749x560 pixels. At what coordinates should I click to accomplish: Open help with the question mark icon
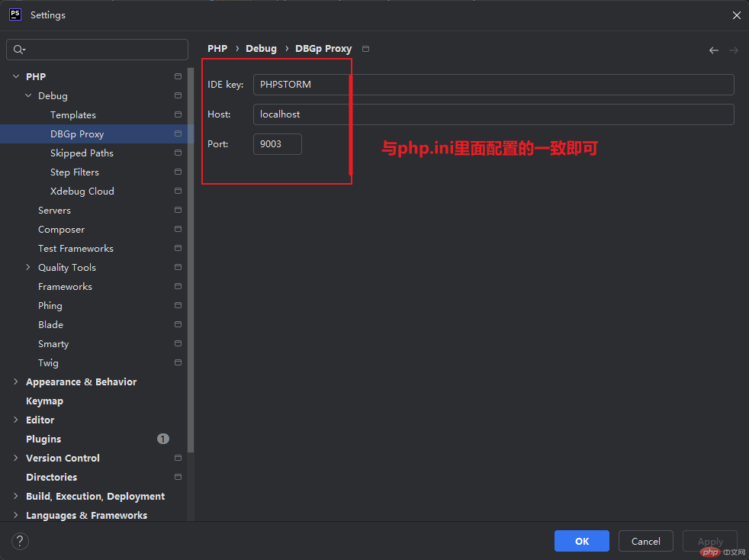[20, 541]
